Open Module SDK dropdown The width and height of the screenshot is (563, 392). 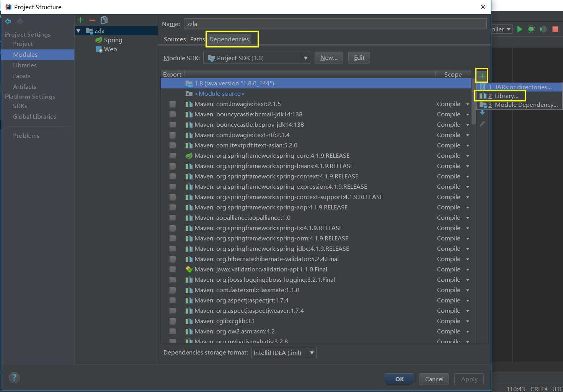pyautogui.click(x=305, y=58)
